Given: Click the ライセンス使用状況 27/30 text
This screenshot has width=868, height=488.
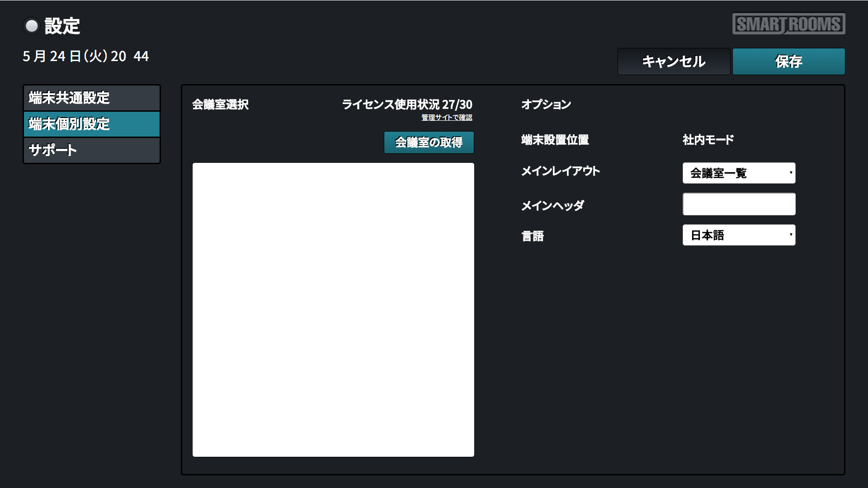Looking at the screenshot, I should [x=407, y=104].
